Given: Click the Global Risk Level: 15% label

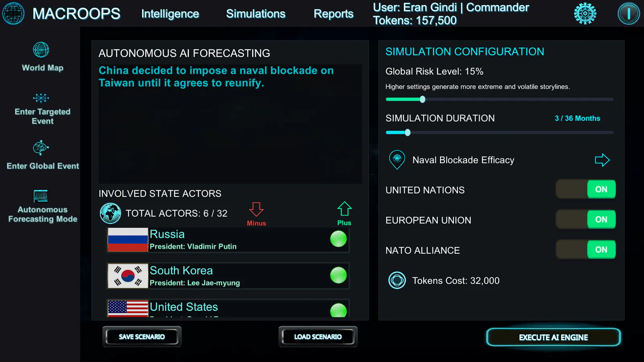Looking at the screenshot, I should pyautogui.click(x=434, y=71).
